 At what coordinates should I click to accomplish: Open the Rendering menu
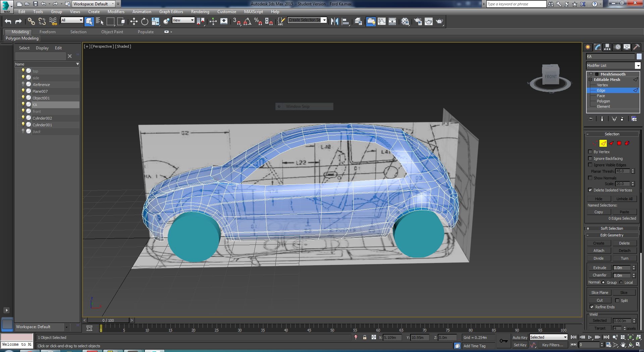[200, 12]
